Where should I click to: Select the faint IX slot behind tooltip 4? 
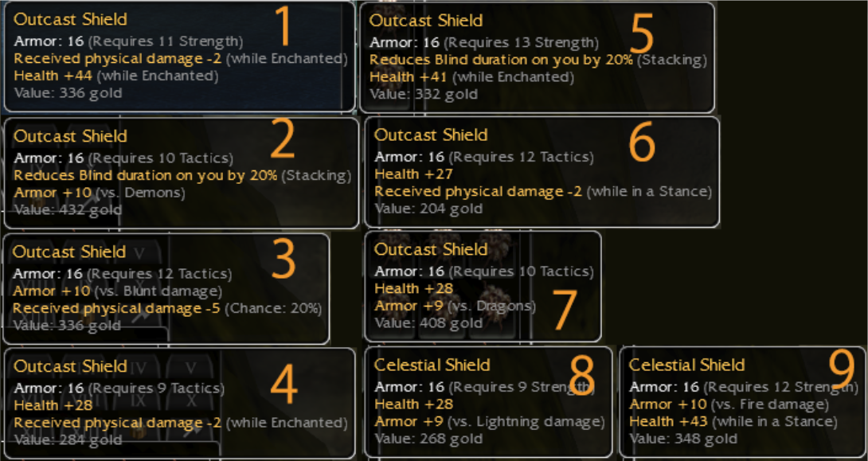tap(139, 399)
